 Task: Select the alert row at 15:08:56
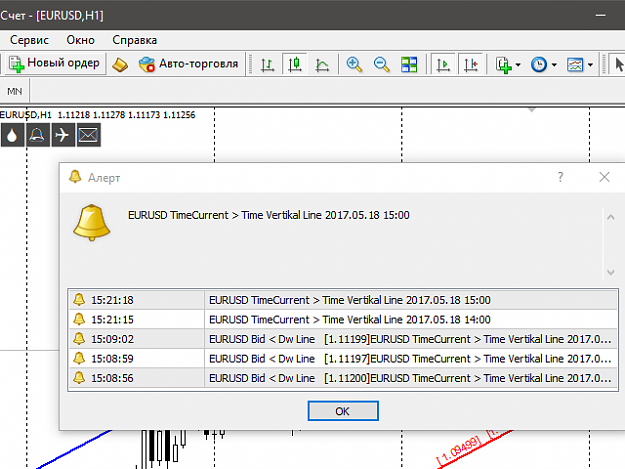(343, 378)
